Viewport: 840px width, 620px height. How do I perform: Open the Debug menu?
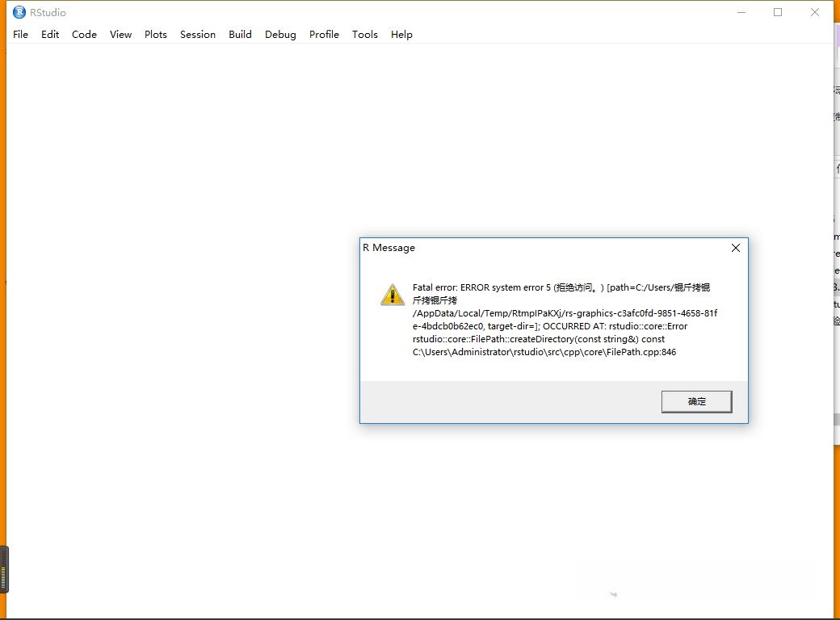click(x=280, y=34)
